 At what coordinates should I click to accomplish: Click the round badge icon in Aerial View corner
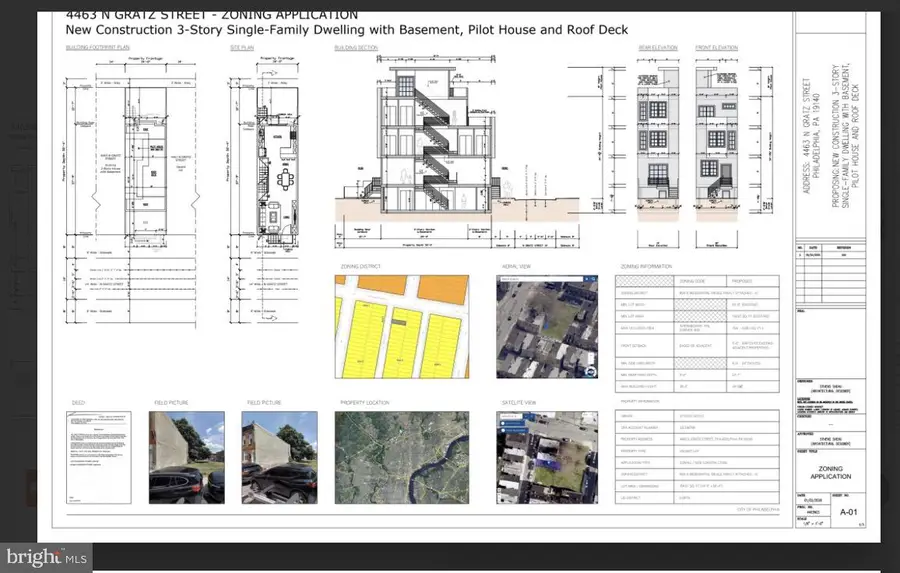click(591, 371)
